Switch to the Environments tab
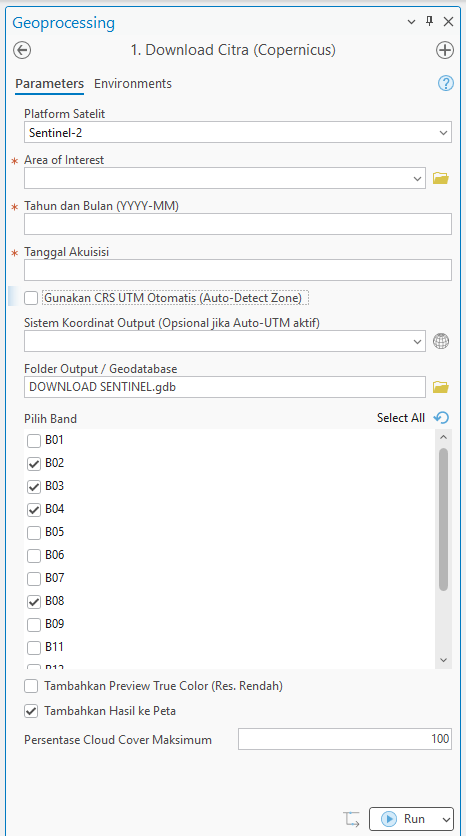This screenshot has width=466, height=836. click(133, 84)
